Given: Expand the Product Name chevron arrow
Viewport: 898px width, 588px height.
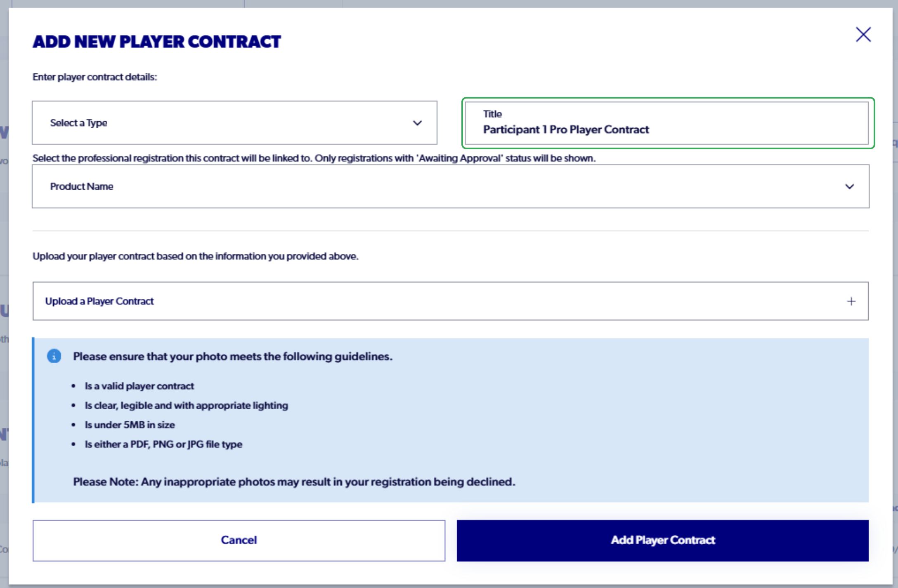Looking at the screenshot, I should coord(849,186).
